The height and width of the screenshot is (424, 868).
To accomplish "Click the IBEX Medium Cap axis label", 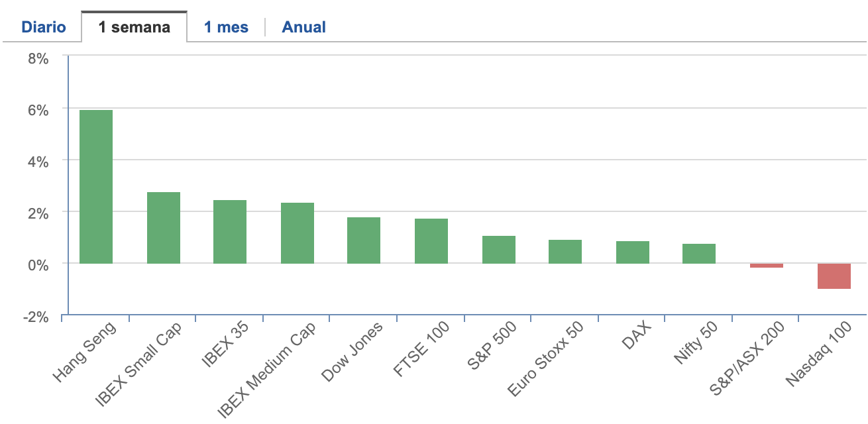I will [x=268, y=370].
